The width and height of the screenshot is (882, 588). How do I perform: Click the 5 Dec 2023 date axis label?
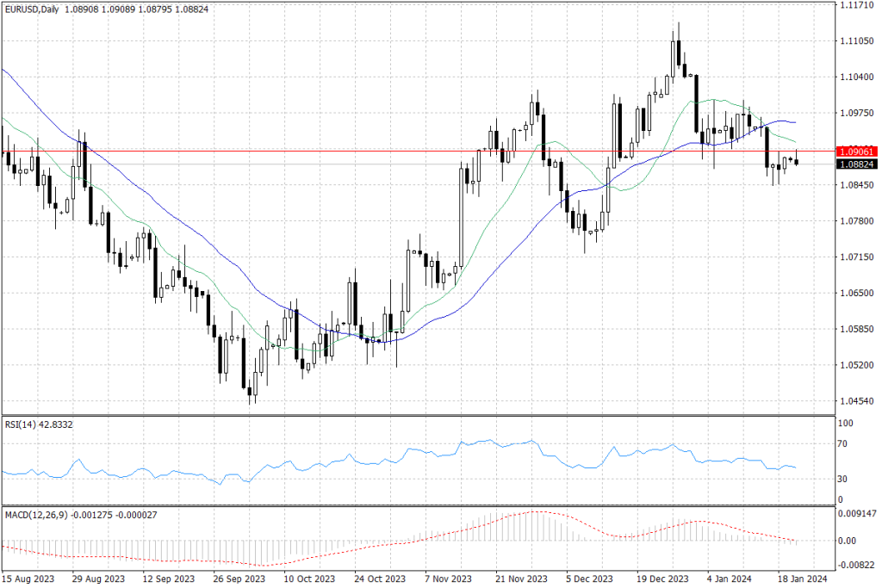coord(587,580)
